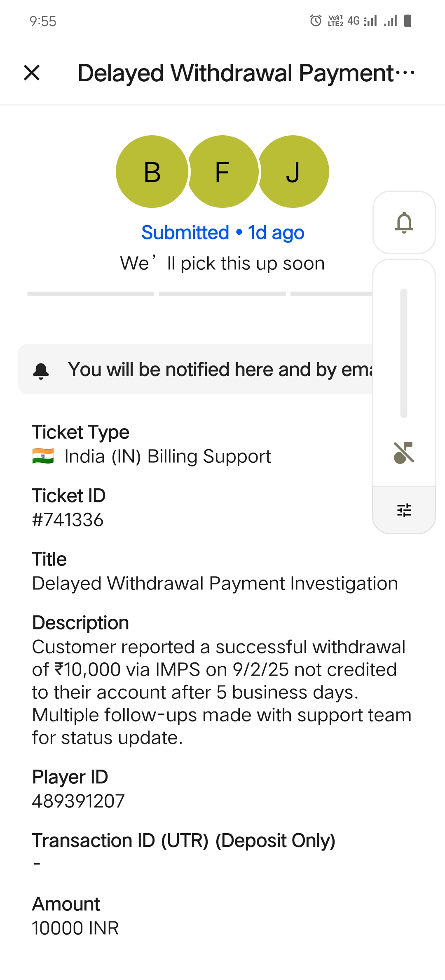Tap the J avatar circle
The image size is (445, 980).
(x=293, y=172)
